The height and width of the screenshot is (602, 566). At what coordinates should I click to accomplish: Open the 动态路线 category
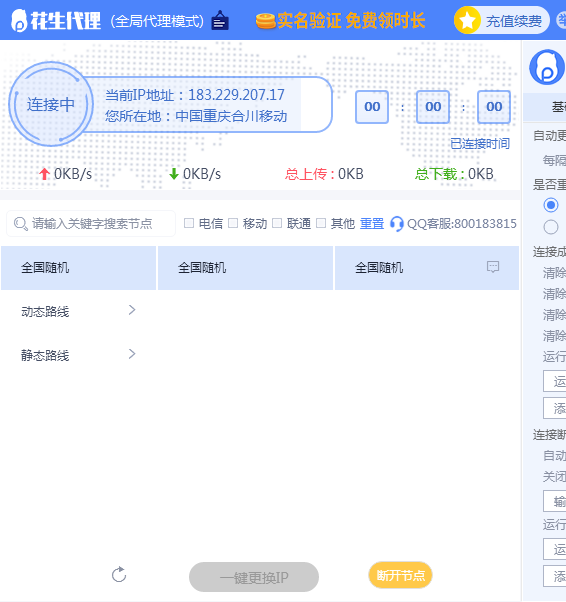(78, 311)
